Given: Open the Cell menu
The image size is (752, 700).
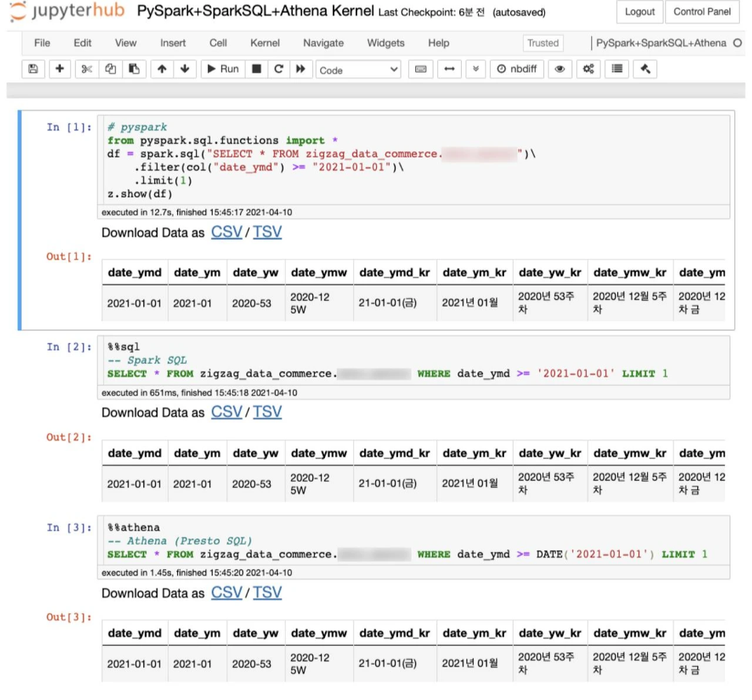Looking at the screenshot, I should 218,43.
